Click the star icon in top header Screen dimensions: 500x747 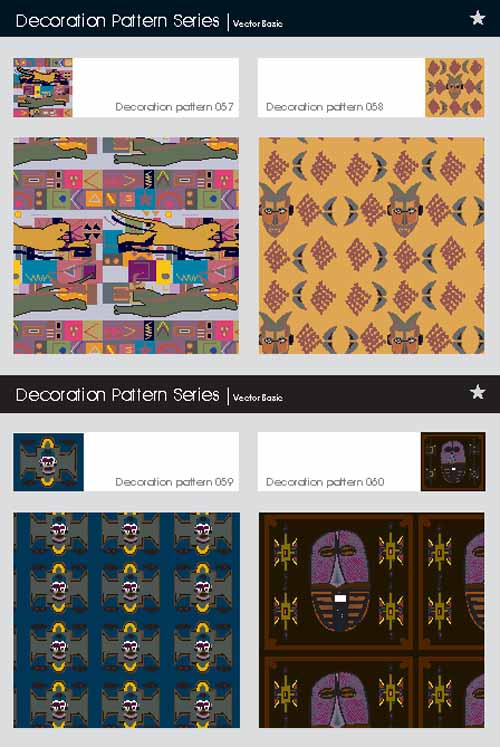pyautogui.click(x=478, y=18)
